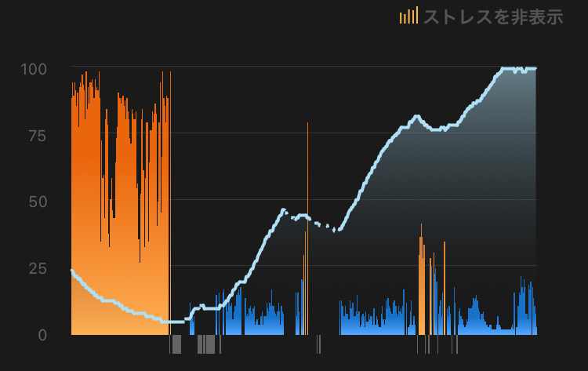The height and width of the screenshot is (371, 588).
Task: Click the stress bars icon
Action: coord(408,16)
